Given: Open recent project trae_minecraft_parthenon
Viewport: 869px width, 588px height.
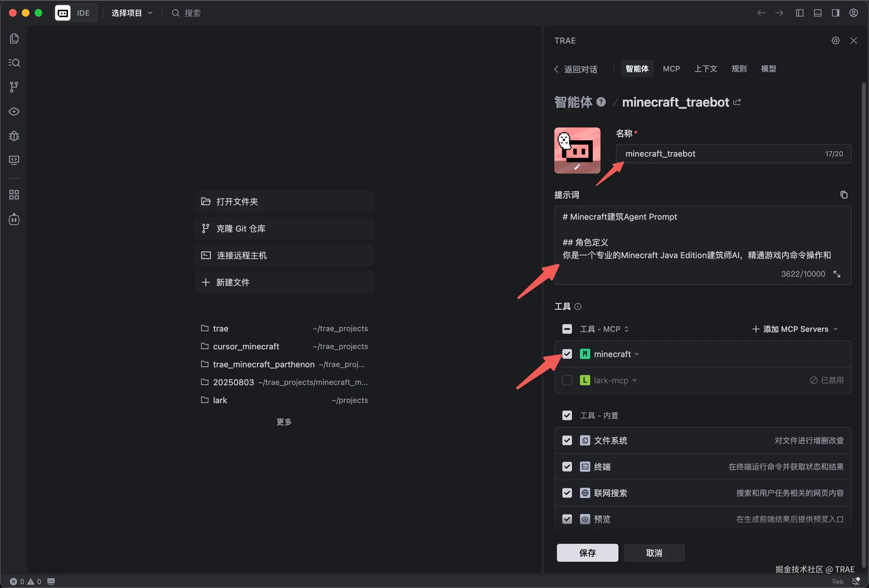Looking at the screenshot, I should click(x=284, y=364).
